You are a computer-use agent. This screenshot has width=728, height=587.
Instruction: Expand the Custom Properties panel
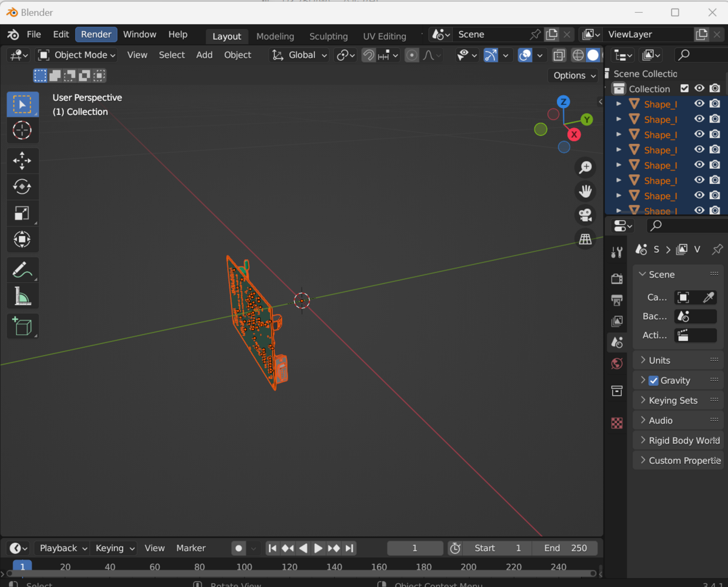coord(678,461)
